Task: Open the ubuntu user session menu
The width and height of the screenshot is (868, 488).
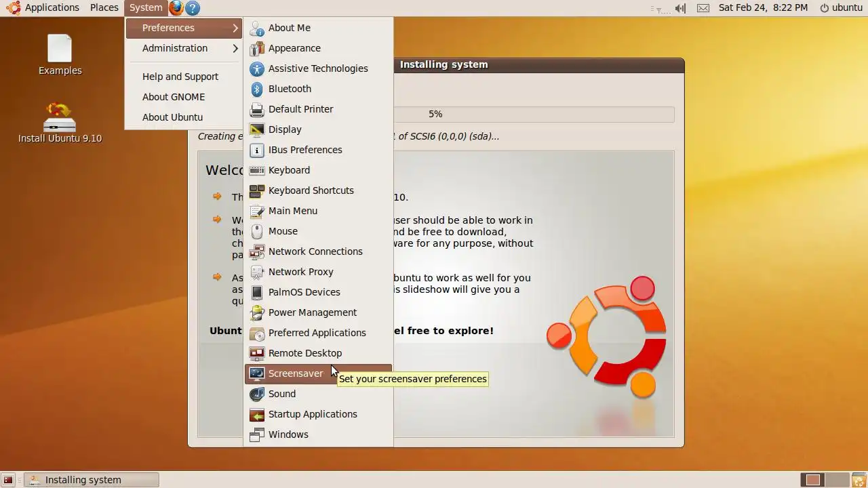Action: 841,8
